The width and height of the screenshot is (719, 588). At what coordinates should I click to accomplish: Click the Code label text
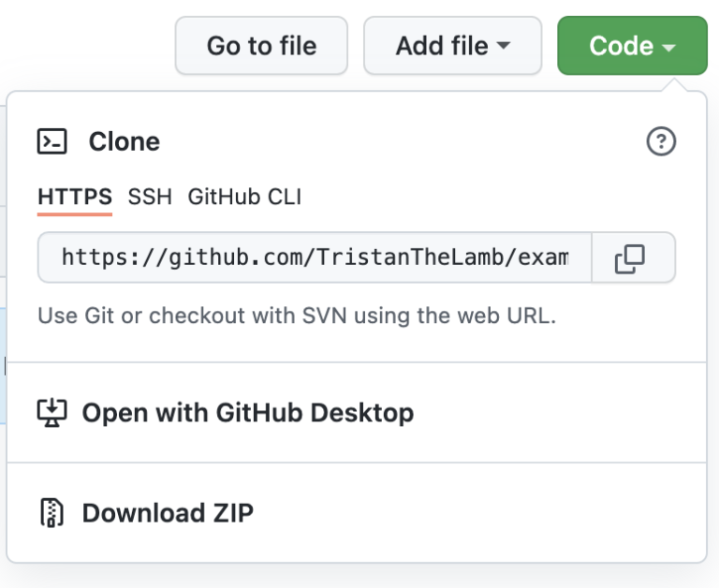(621, 46)
